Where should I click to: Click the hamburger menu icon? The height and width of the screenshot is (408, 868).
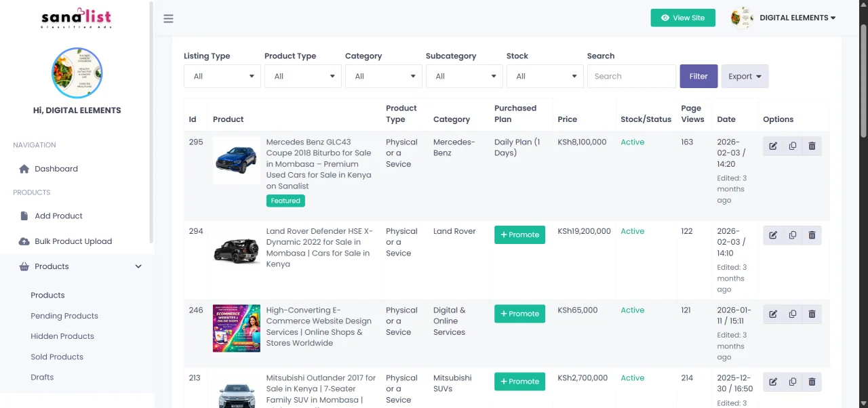[x=168, y=18]
